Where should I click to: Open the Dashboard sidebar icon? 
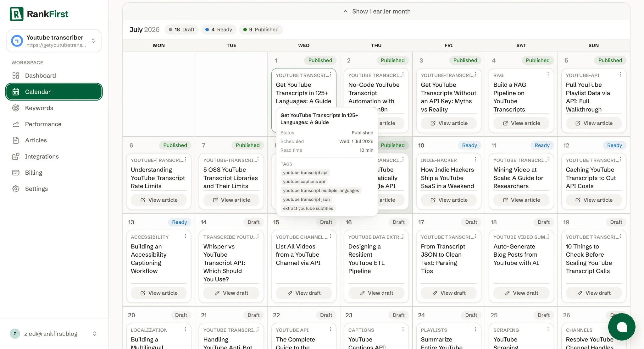pyautogui.click(x=16, y=75)
